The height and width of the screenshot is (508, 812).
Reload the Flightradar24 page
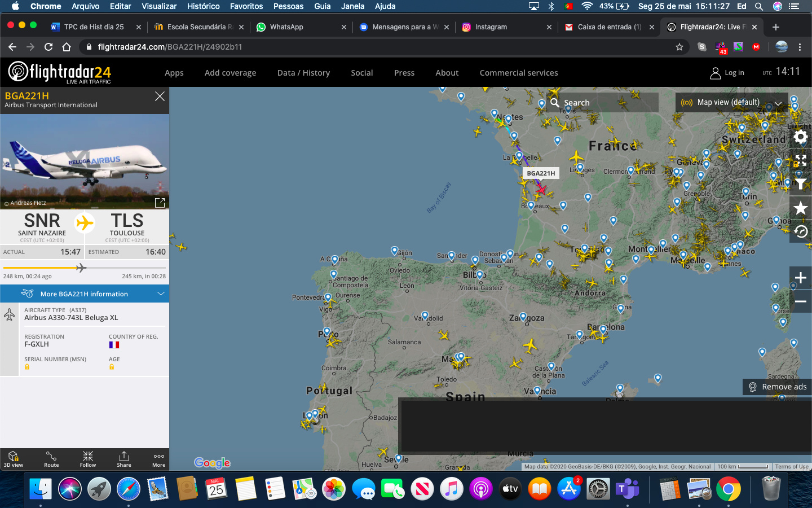click(48, 47)
